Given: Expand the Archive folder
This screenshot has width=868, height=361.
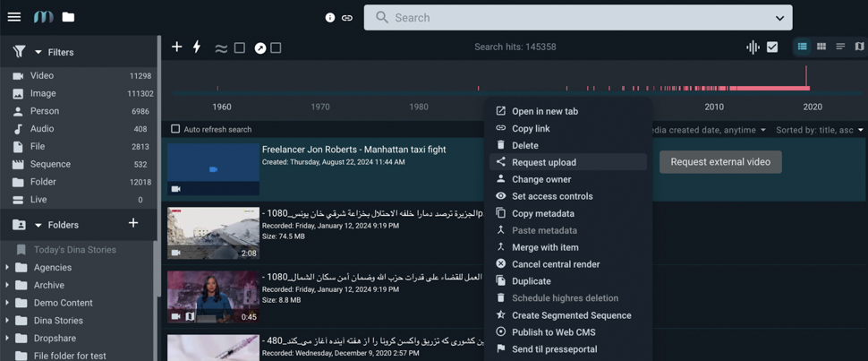Looking at the screenshot, I should pos(6,285).
